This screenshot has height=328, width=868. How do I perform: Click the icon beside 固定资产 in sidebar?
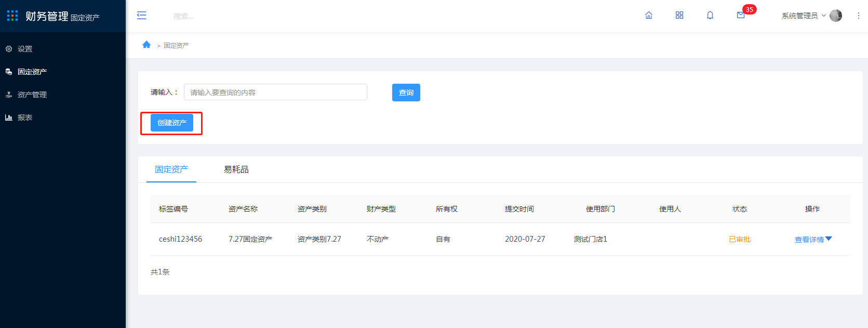click(9, 72)
